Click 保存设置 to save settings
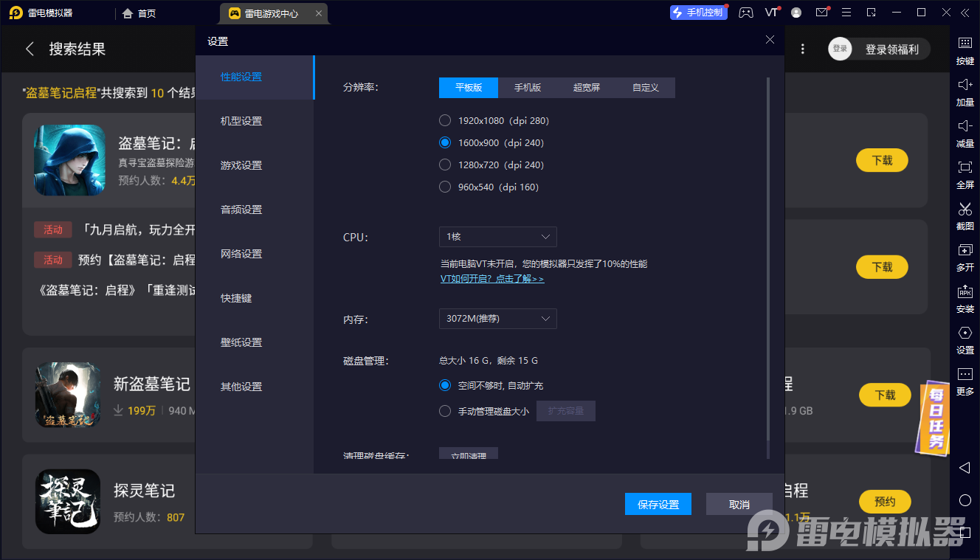 (658, 504)
